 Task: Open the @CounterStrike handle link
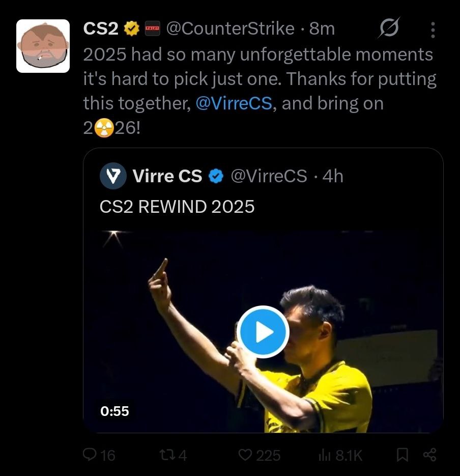pos(230,29)
